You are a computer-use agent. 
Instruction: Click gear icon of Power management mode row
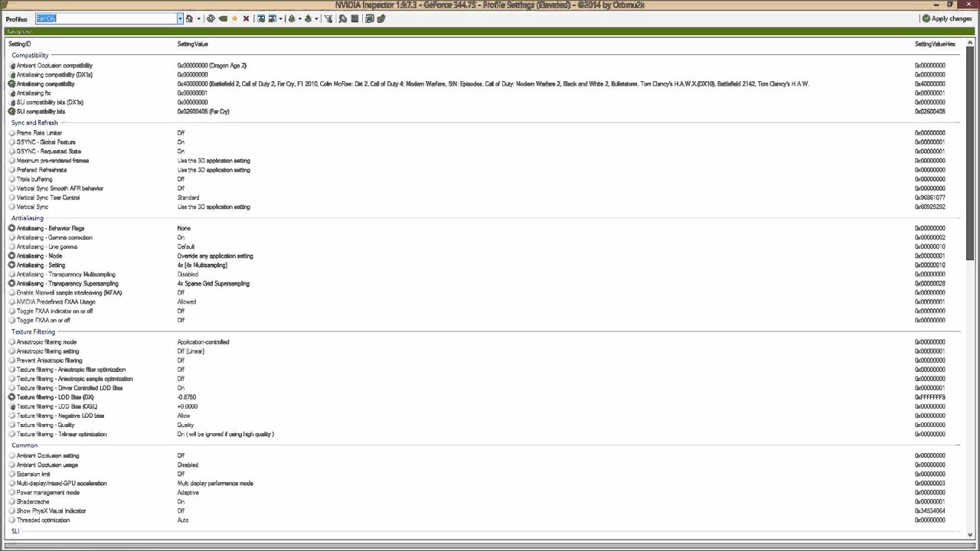(11, 493)
